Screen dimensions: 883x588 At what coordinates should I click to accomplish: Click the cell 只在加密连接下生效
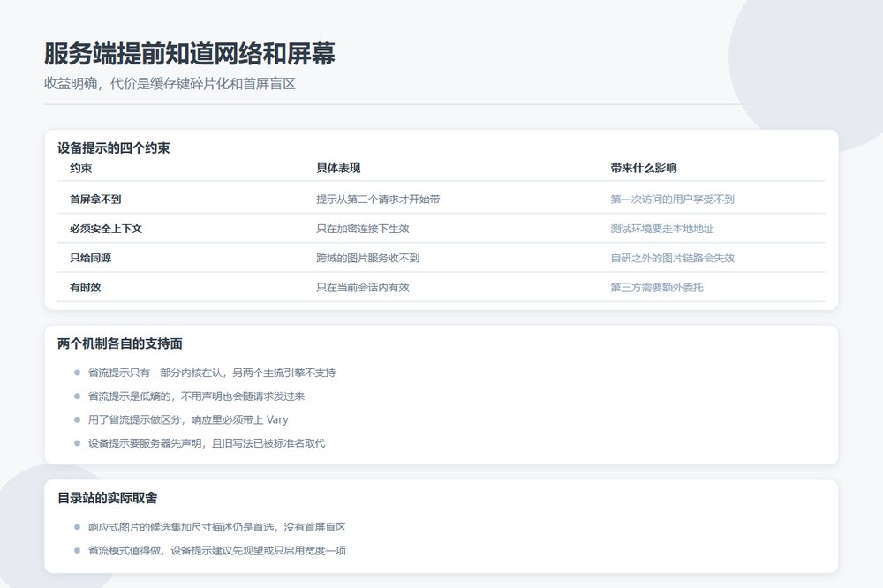point(363,229)
